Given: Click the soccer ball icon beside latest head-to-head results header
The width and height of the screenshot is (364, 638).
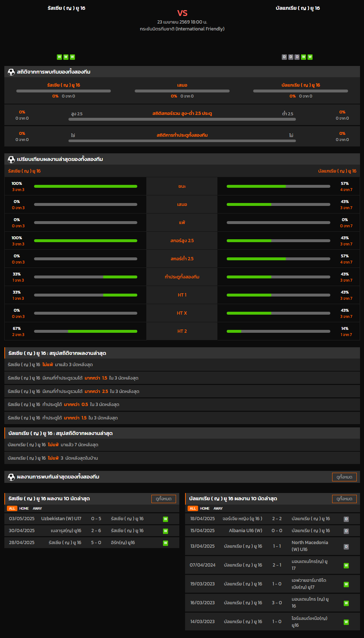Looking at the screenshot, I should click(11, 477).
